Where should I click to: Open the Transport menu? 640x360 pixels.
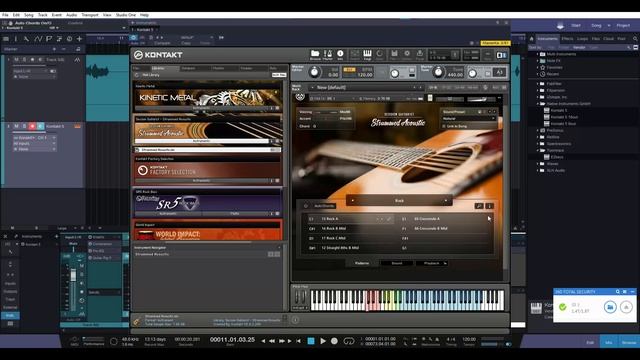pos(90,15)
